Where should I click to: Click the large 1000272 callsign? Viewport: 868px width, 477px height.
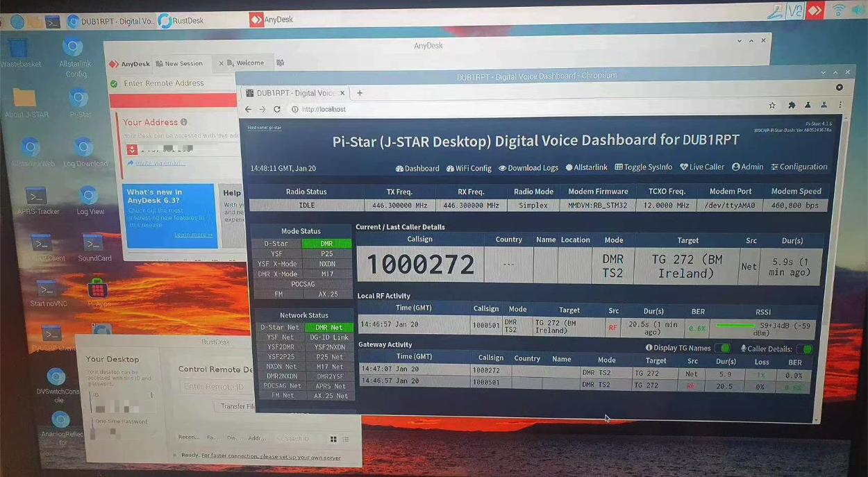click(420, 265)
